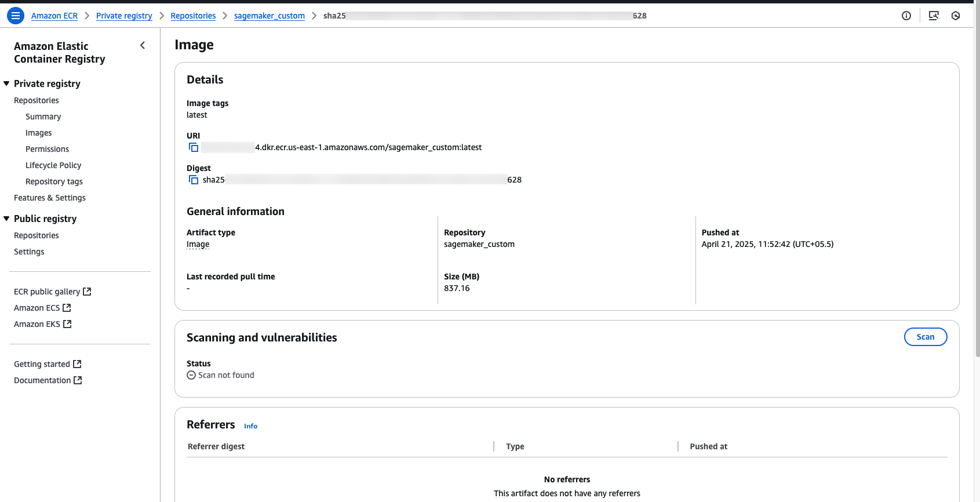Click the Pushed at column header

pos(708,446)
